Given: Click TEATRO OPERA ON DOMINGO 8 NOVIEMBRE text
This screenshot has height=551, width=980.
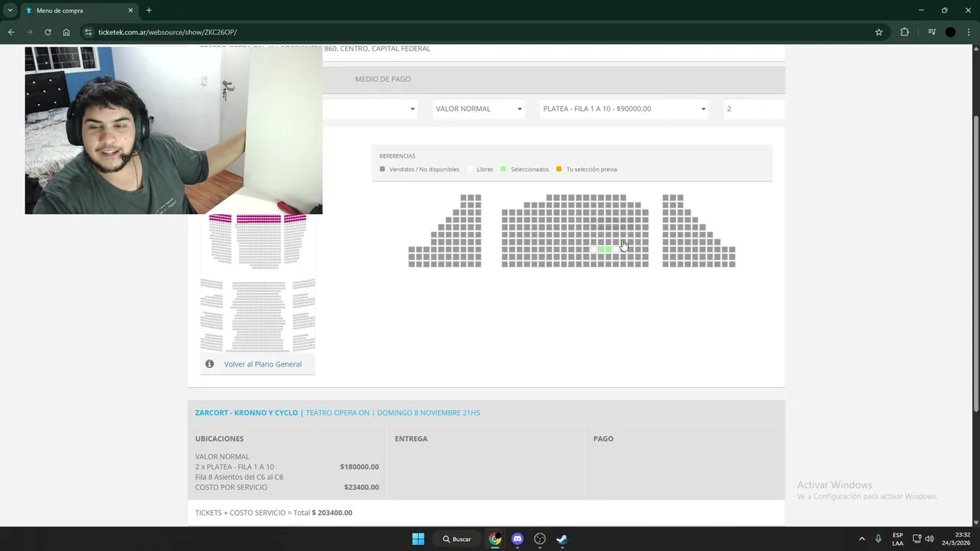Looking at the screenshot, I should 393,412.
